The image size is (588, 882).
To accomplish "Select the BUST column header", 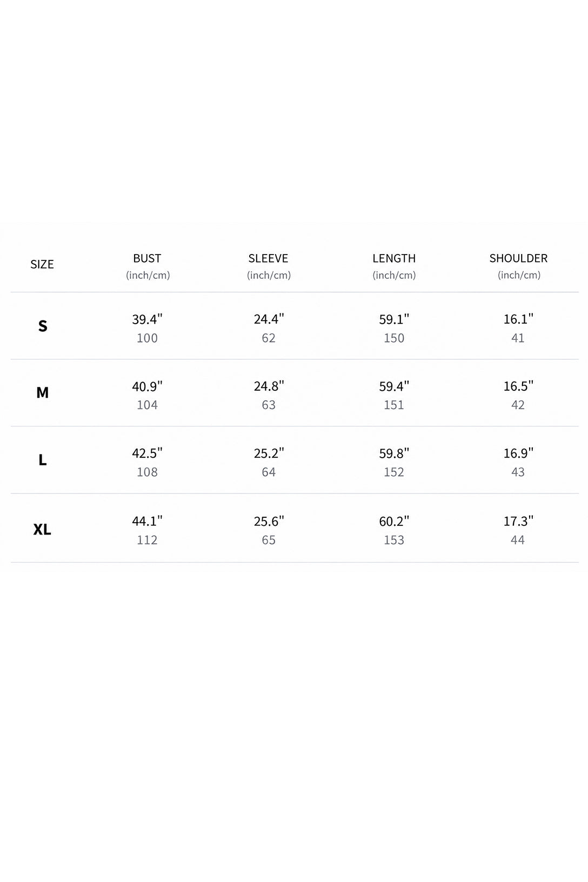I will click(x=147, y=258).
